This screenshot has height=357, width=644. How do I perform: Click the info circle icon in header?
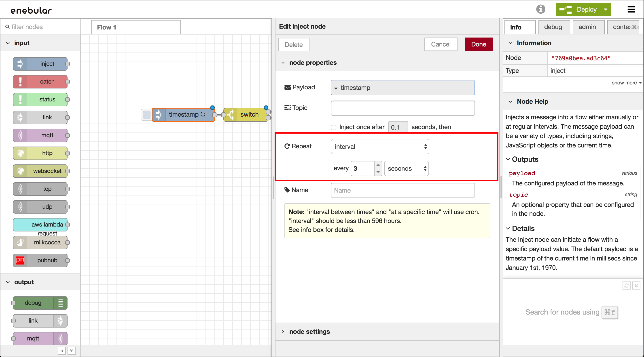pos(540,9)
